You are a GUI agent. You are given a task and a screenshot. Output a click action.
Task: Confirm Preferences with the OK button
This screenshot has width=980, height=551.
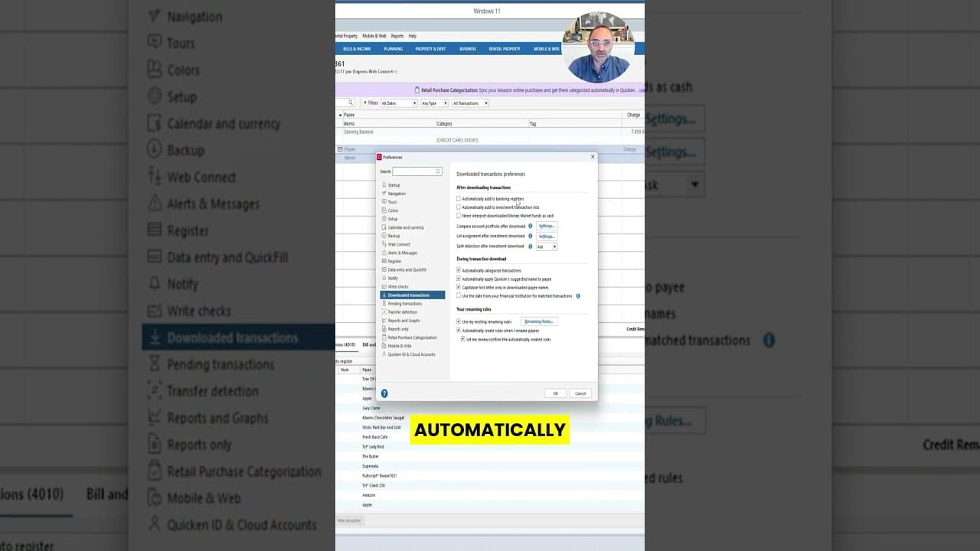556,393
